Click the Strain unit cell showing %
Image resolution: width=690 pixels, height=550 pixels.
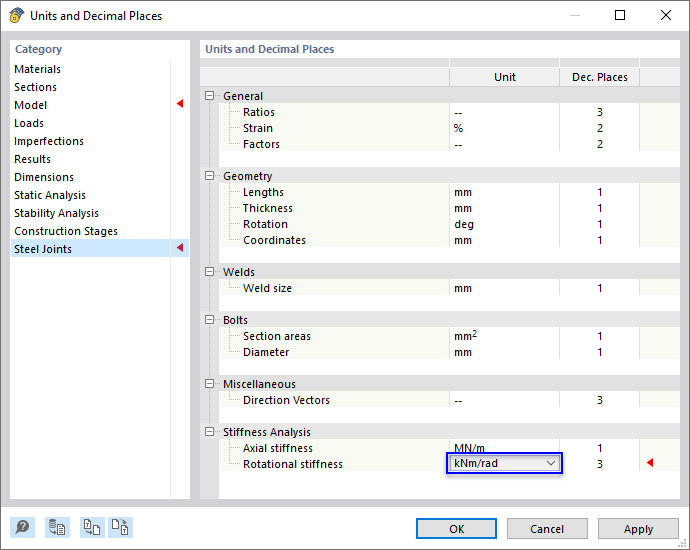tap(504, 128)
